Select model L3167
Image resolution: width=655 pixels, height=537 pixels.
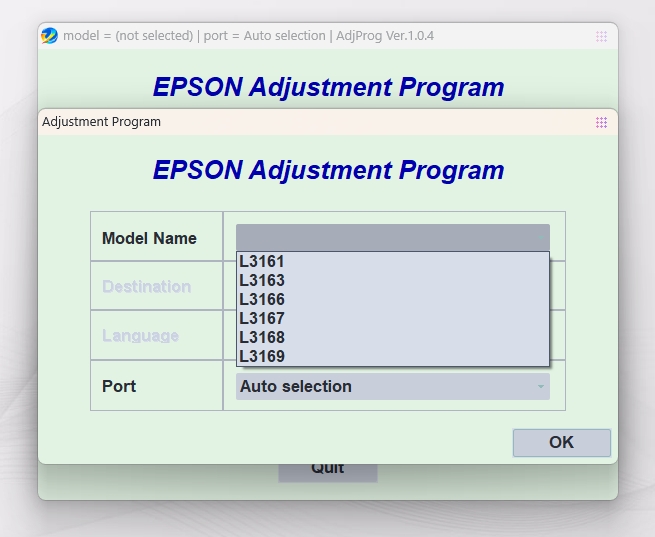393,319
